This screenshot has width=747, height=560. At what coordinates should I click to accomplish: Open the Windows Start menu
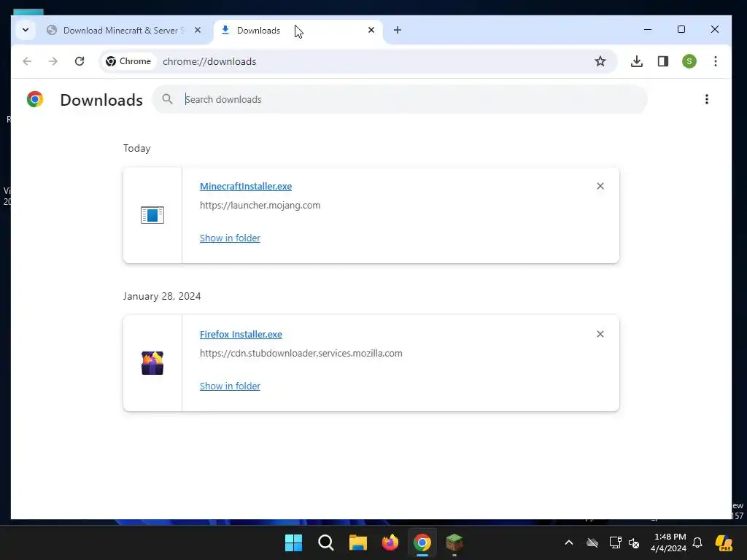293,542
